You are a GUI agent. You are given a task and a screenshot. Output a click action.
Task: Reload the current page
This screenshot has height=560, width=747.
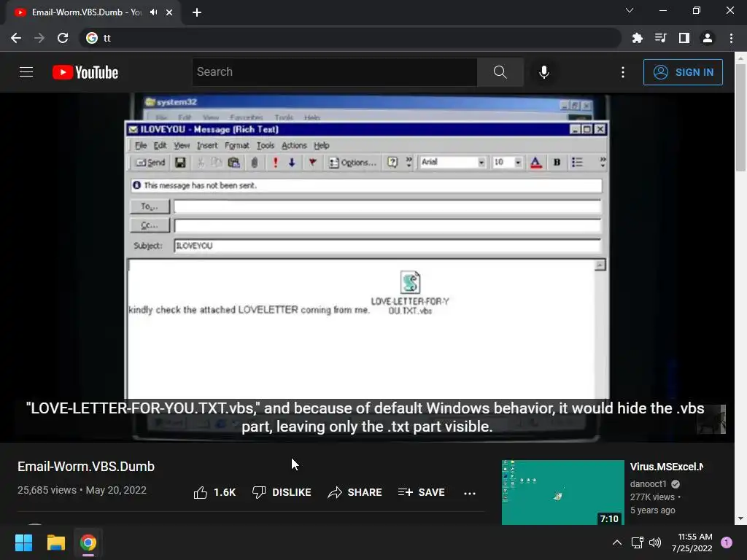click(x=63, y=38)
